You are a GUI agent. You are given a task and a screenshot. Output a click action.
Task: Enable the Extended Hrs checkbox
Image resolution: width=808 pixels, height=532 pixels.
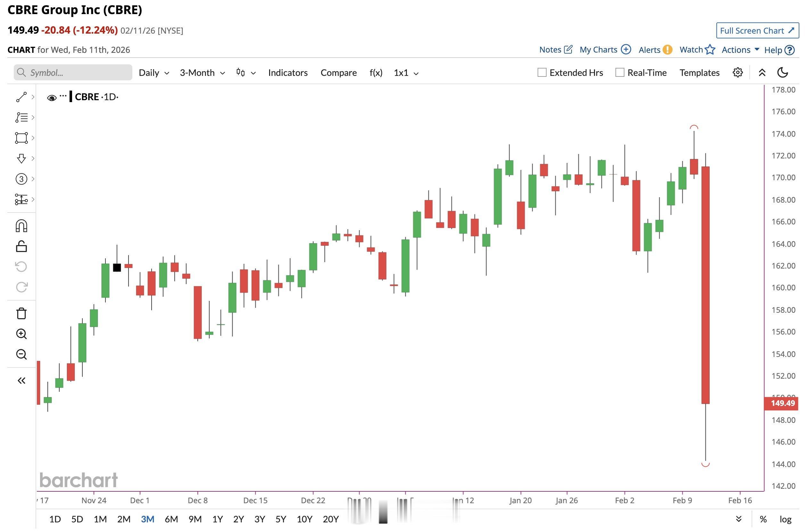(x=542, y=73)
